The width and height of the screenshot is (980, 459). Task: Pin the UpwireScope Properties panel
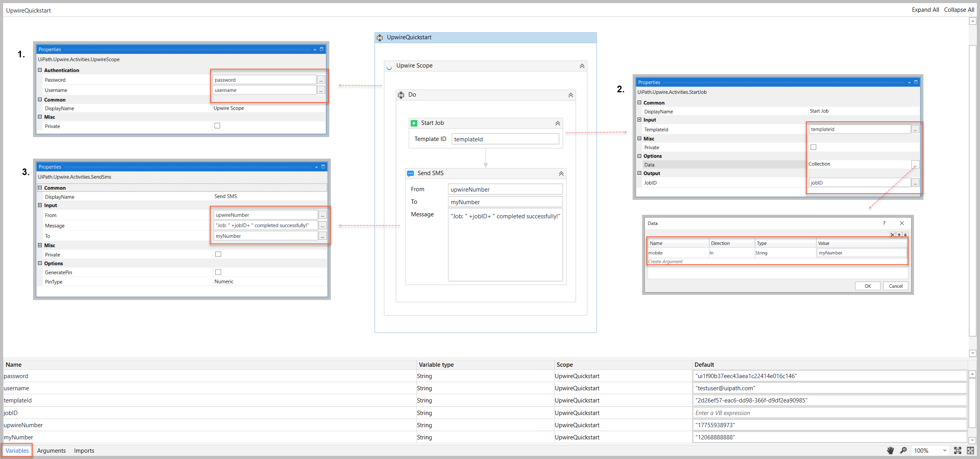[322, 49]
